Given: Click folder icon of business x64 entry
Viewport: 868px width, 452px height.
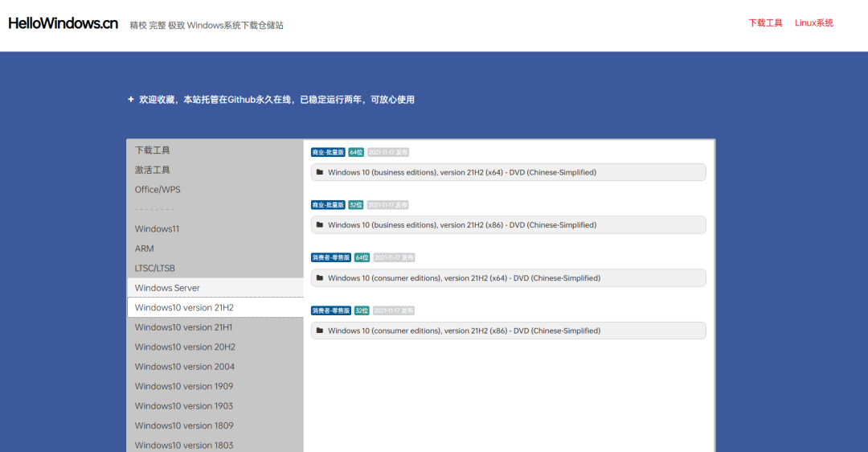Looking at the screenshot, I should tap(319, 172).
